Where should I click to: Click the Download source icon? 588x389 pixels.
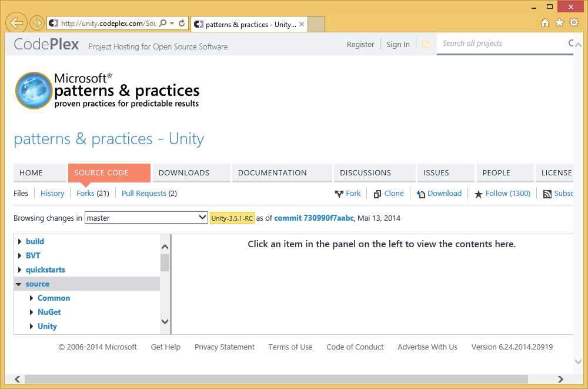(420, 193)
